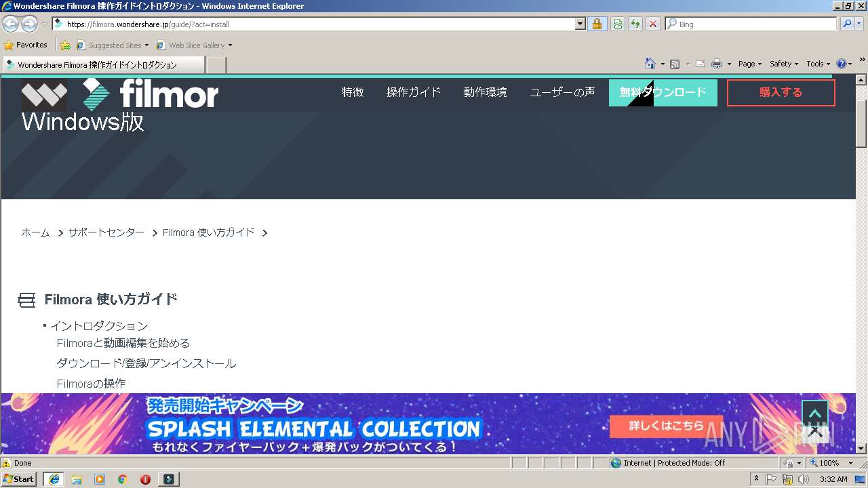Image resolution: width=868 pixels, height=488 pixels.
Task: Click the dark arrow app taskbar icon
Action: [169, 479]
